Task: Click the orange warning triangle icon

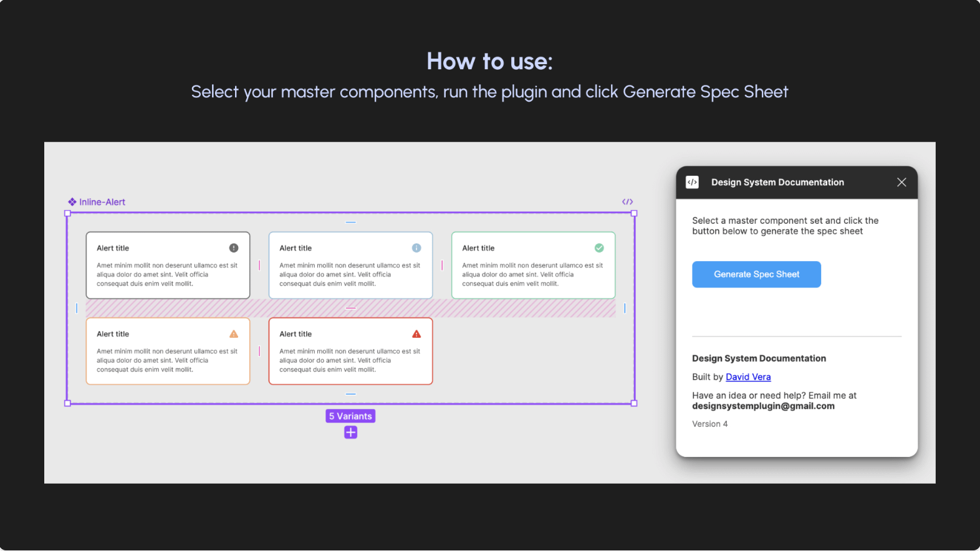Action: coord(234,334)
